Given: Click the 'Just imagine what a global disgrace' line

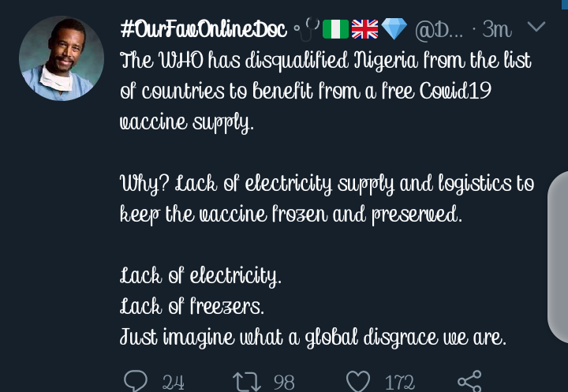Looking at the screenshot, I should [x=313, y=338].
